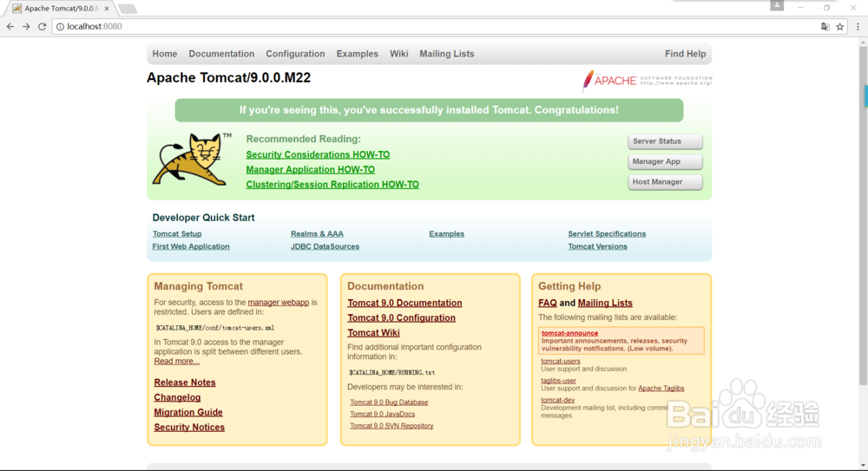The height and width of the screenshot is (471, 868).
Task: Open Security Notices link
Action: 189,428
